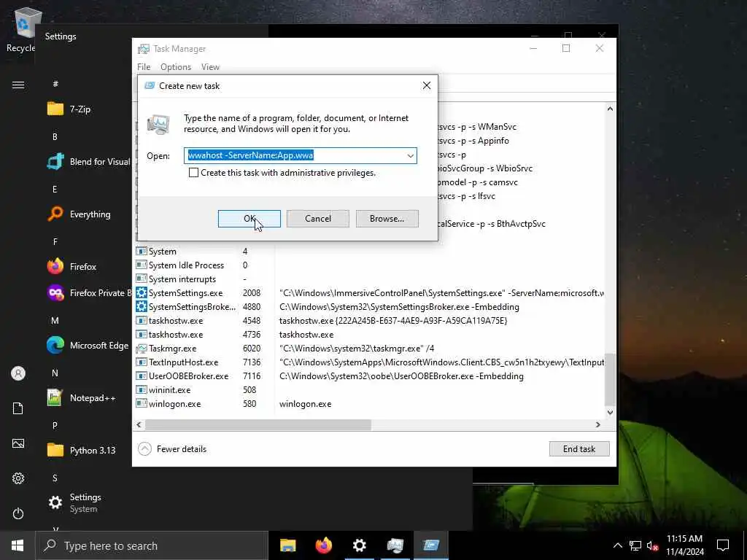Screen dimensions: 747x560
Task: Jump to letter M header in Start
Action: tap(55, 321)
